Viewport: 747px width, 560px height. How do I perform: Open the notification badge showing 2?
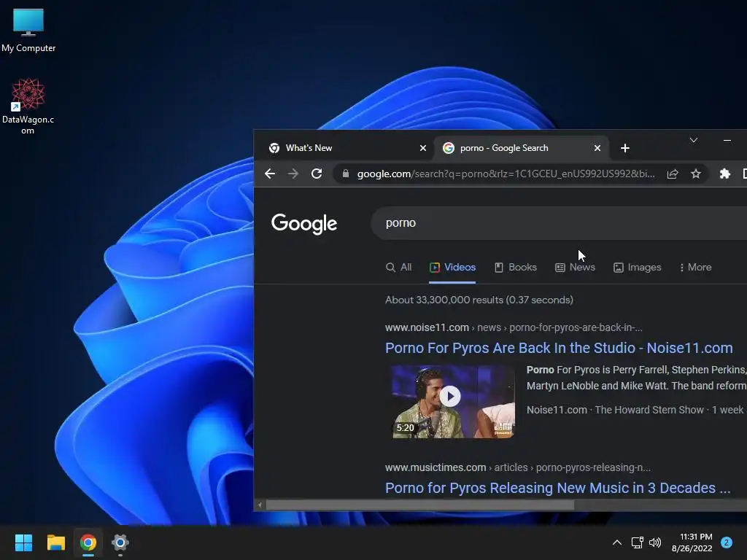pyautogui.click(x=727, y=542)
